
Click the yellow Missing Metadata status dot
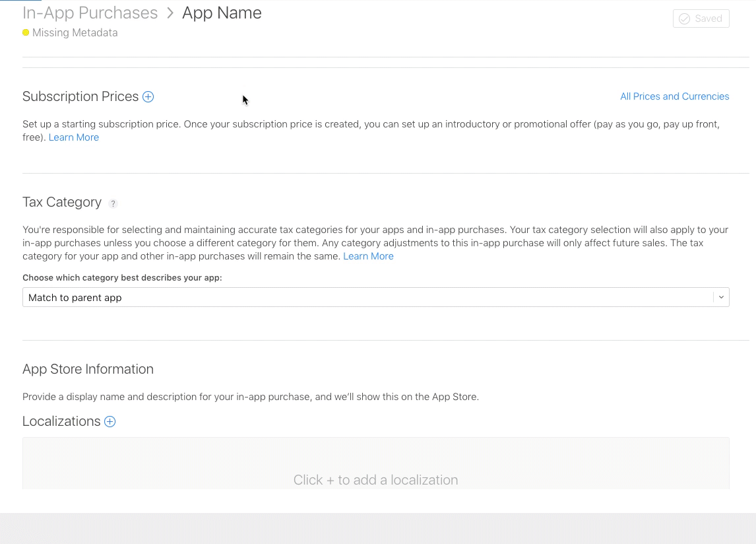click(x=26, y=33)
